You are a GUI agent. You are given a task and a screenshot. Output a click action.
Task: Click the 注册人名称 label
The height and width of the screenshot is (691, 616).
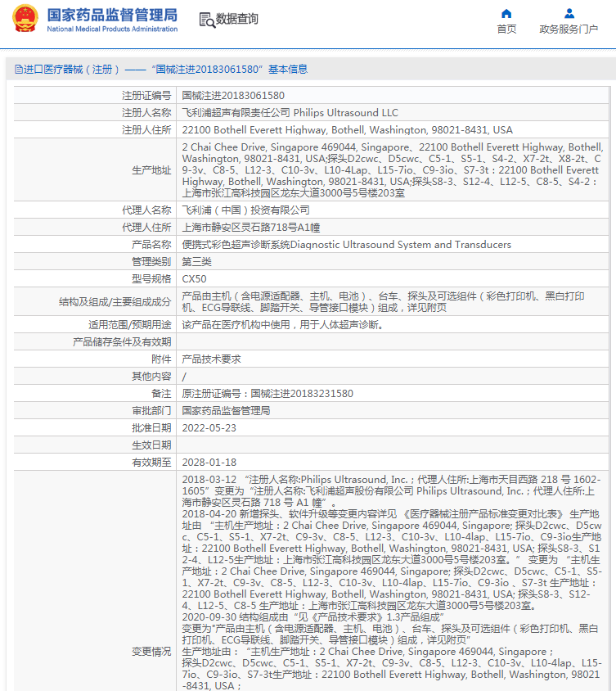point(146,113)
